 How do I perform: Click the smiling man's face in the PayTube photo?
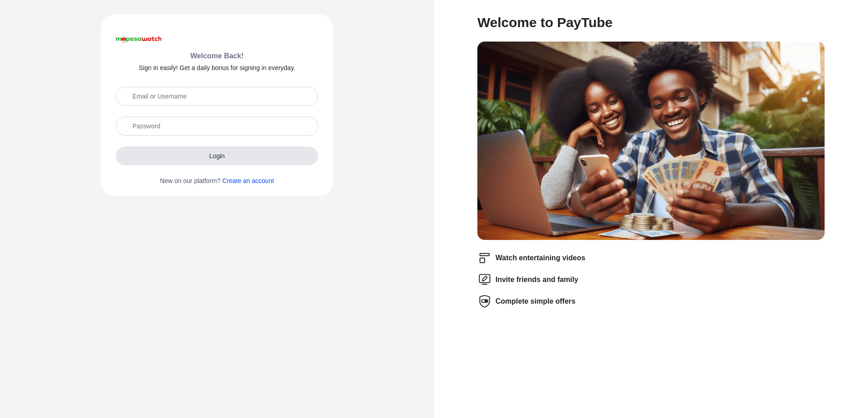tap(673, 105)
